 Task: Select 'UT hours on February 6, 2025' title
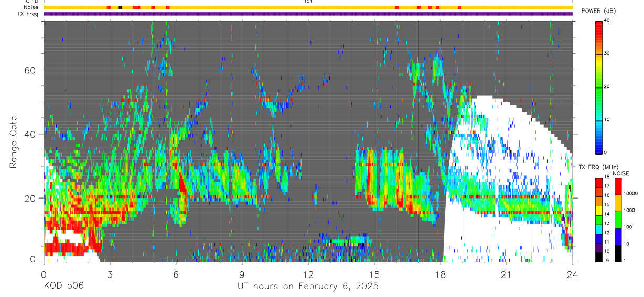(308, 287)
